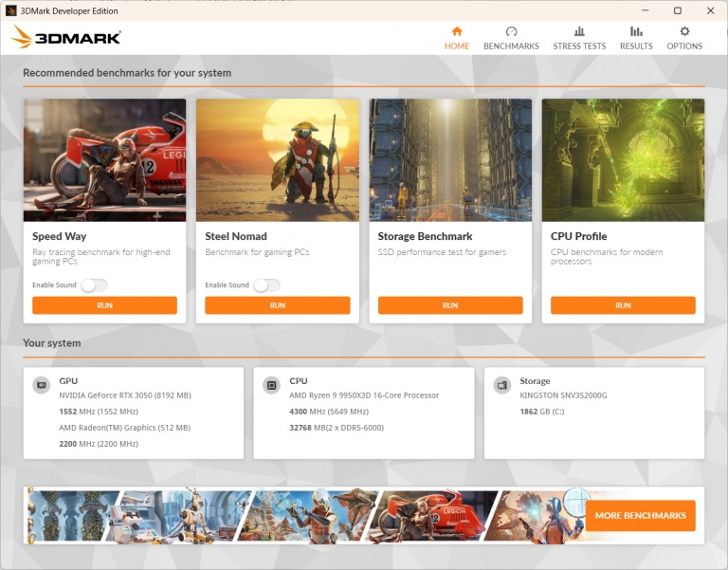This screenshot has height=570, width=728.
Task: Run the Steel Nomad benchmark
Action: pyautogui.click(x=277, y=305)
